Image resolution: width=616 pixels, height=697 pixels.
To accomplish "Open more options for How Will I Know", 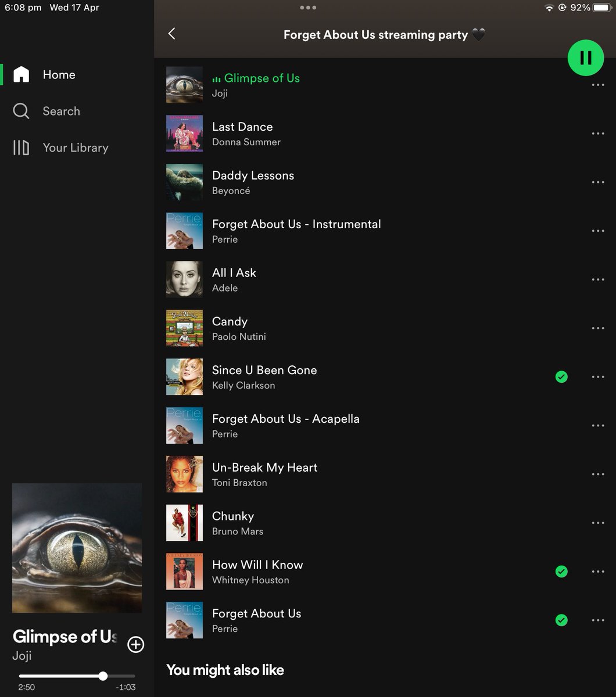I will pyautogui.click(x=598, y=572).
